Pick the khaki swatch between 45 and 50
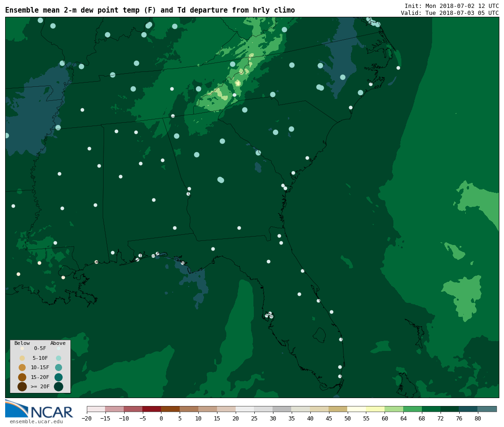504x427 pixels. click(x=338, y=409)
